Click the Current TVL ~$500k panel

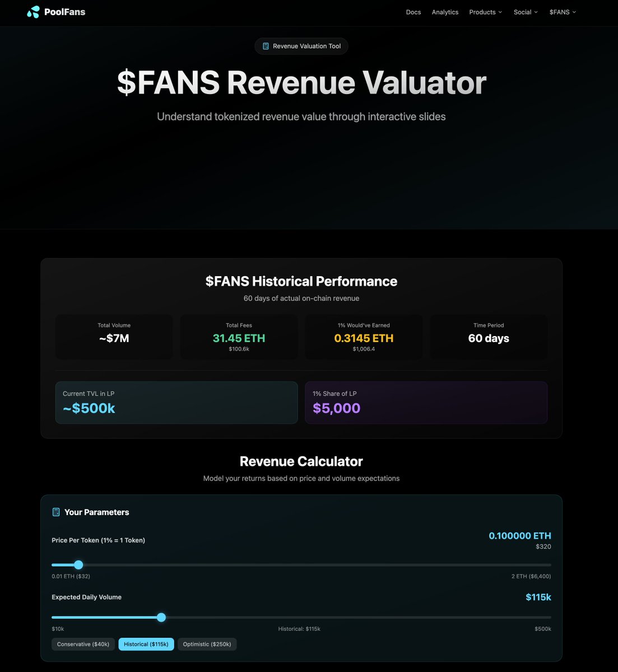(x=176, y=403)
